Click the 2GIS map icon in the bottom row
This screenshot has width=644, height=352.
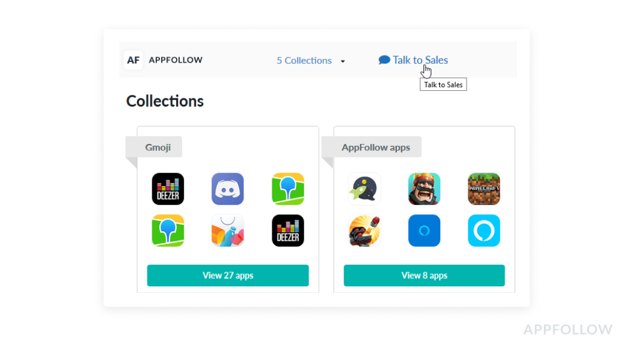pos(168,230)
